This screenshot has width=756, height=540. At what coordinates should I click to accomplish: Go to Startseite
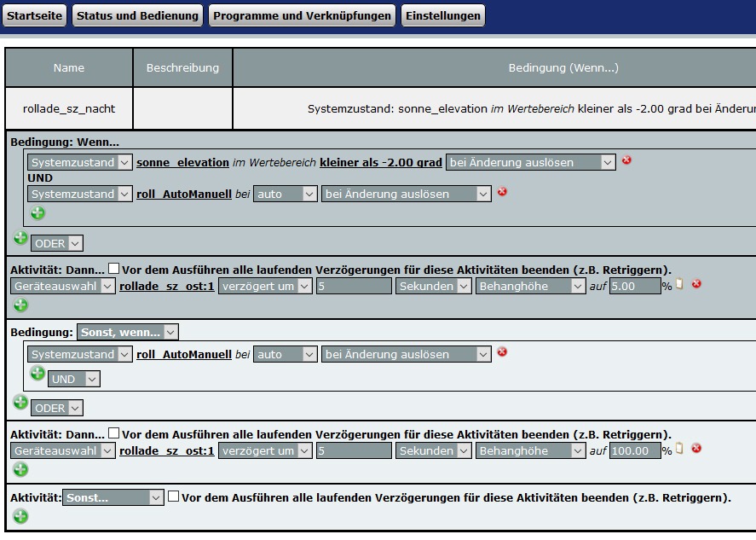(34, 15)
